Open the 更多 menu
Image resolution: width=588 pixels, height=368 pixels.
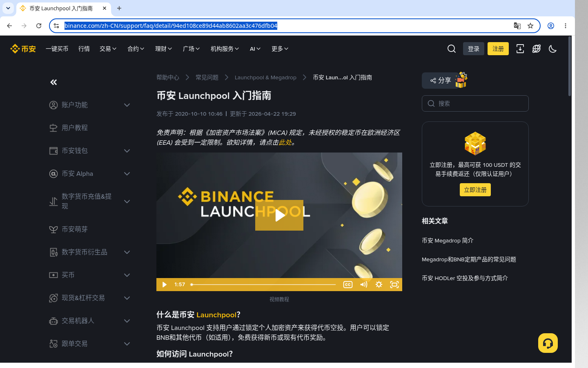[280, 49]
